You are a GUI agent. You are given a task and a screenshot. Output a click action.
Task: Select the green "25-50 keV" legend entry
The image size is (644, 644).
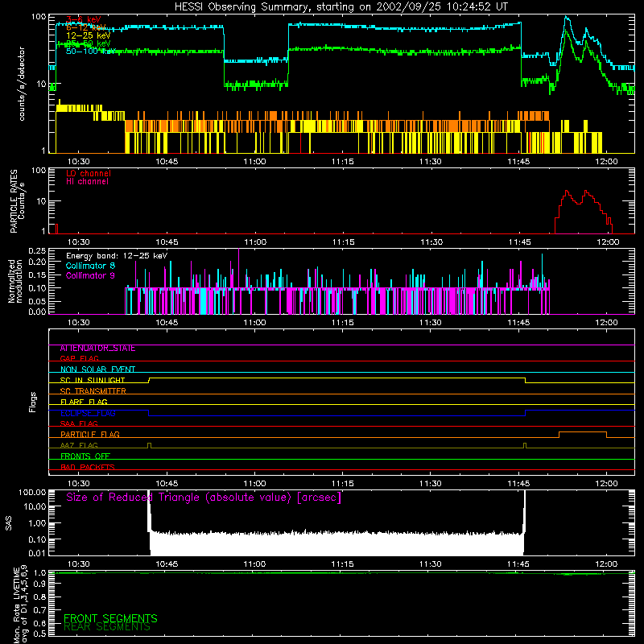(x=88, y=43)
